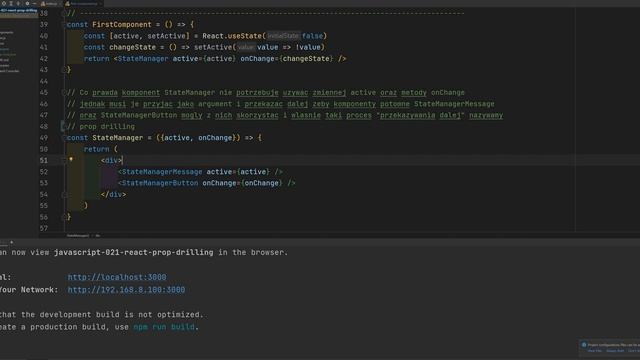Click the first link in the notification popup

[x=594, y=351]
